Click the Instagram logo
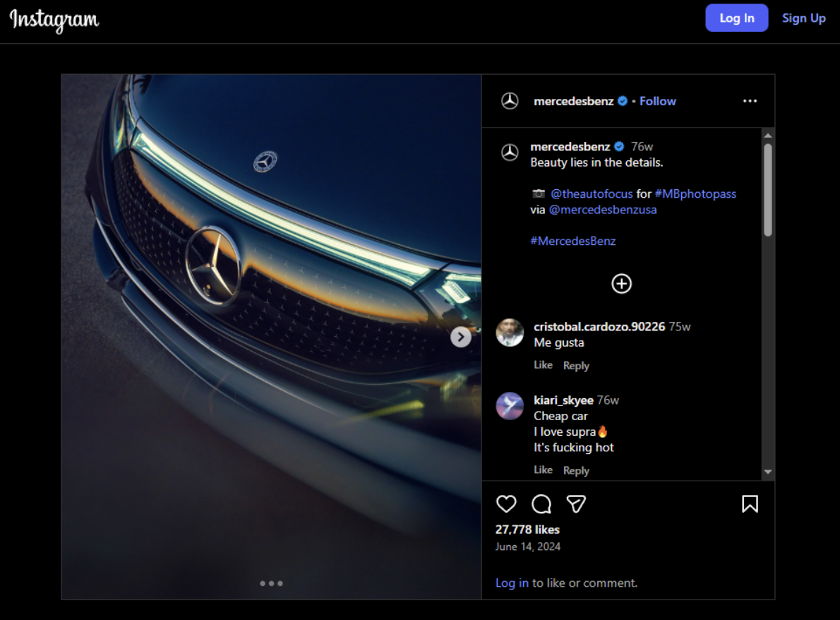This screenshot has width=840, height=620. 54,20
